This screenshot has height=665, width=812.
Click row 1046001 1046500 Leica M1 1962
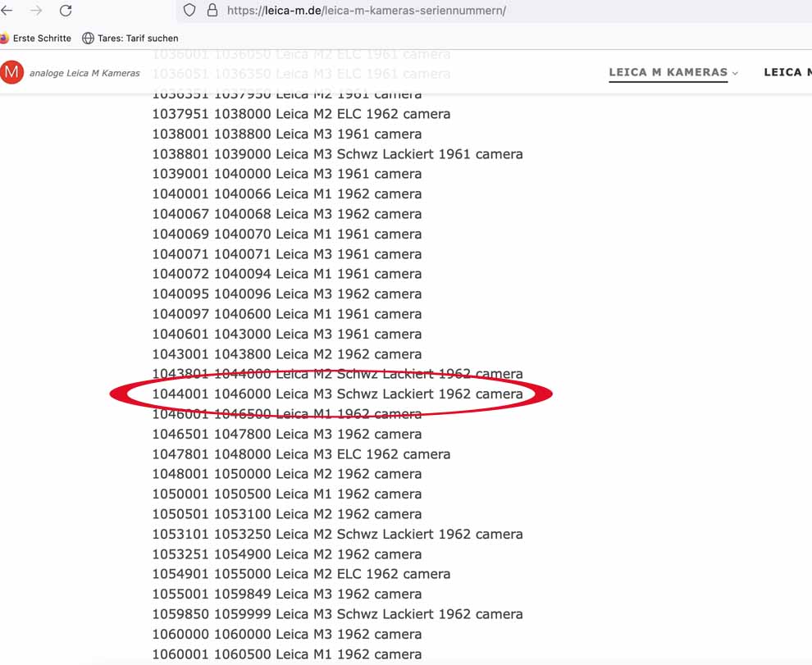(287, 414)
